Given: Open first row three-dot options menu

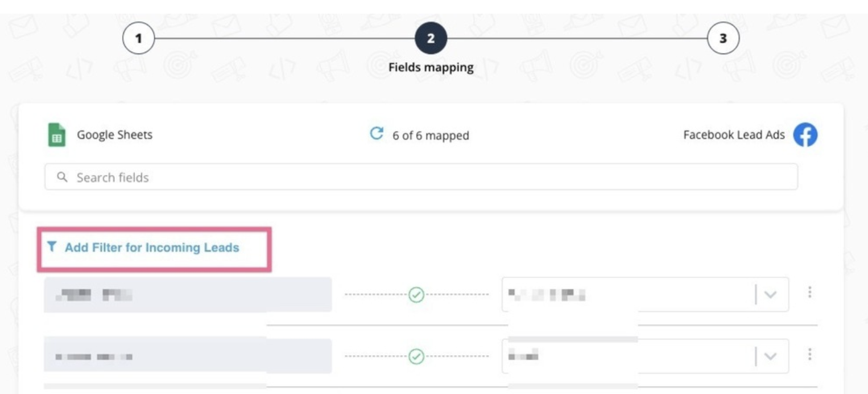Looking at the screenshot, I should pos(809,293).
